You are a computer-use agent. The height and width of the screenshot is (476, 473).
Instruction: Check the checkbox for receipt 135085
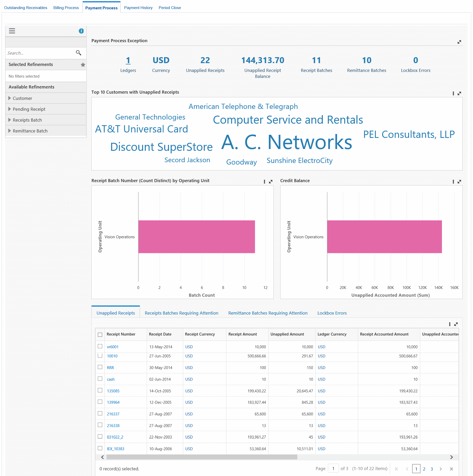click(x=100, y=390)
